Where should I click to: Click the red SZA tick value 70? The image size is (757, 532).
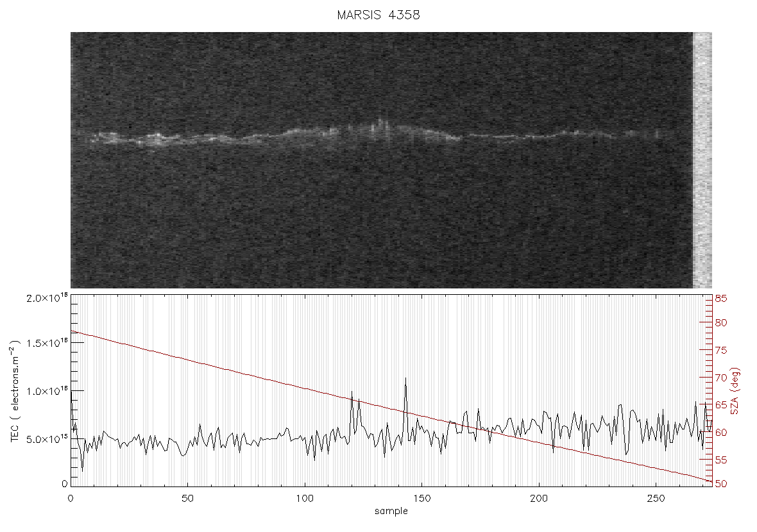[x=721, y=378]
